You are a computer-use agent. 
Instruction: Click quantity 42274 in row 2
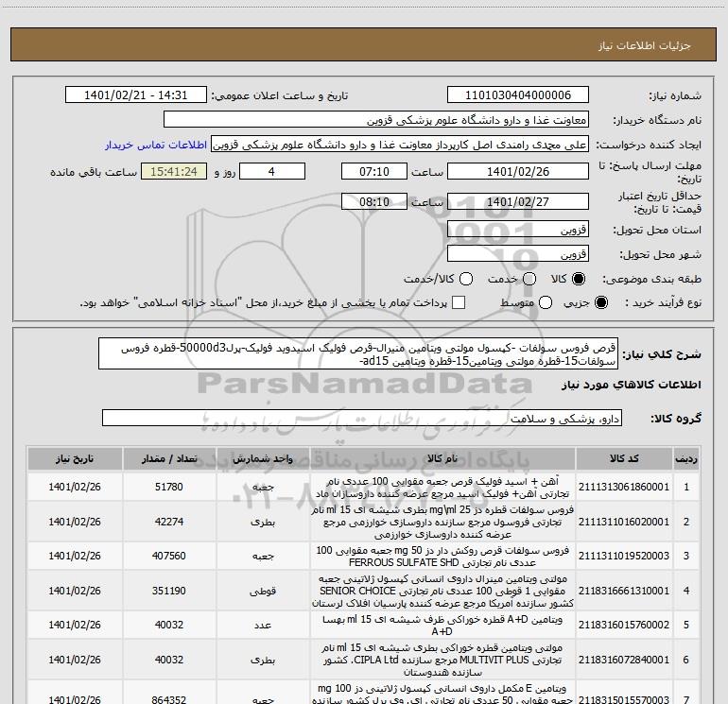[x=169, y=522]
